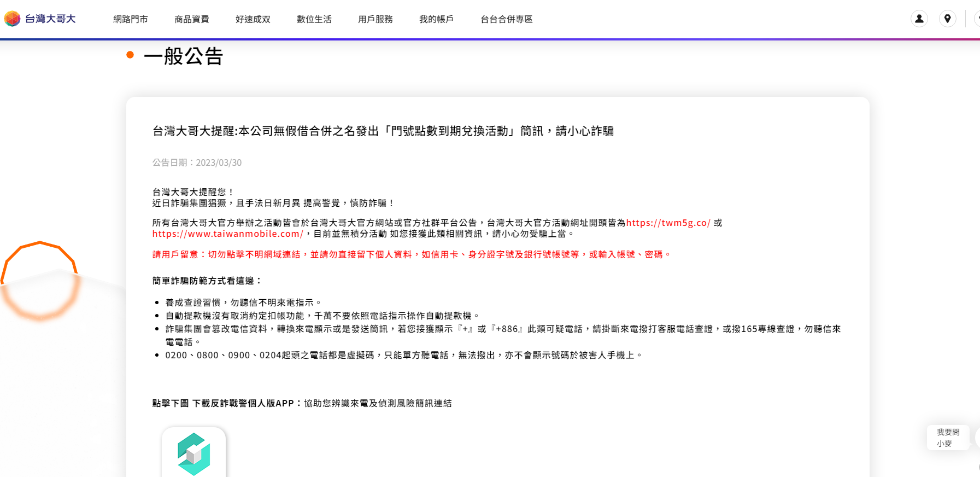
Task: Click the announcement title about 門號點數到期兌換活動
Action: (383, 131)
